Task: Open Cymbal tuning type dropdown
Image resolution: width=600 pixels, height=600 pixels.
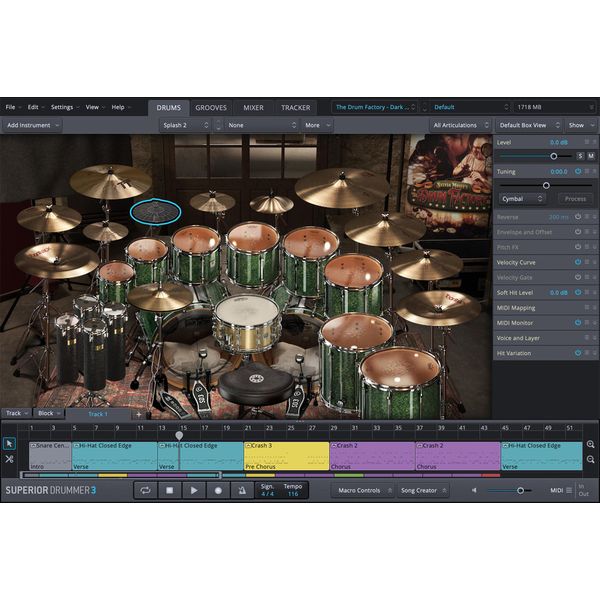Action: [522, 199]
